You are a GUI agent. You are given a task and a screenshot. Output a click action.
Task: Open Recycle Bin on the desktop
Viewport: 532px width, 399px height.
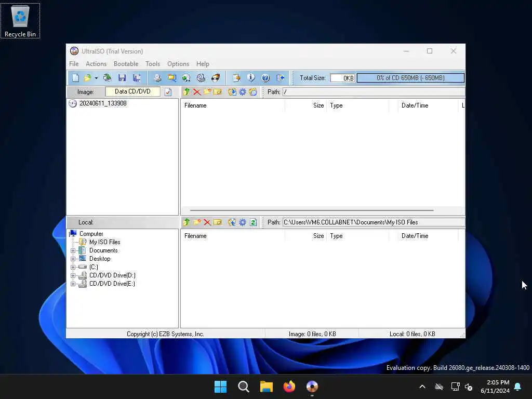20,21
